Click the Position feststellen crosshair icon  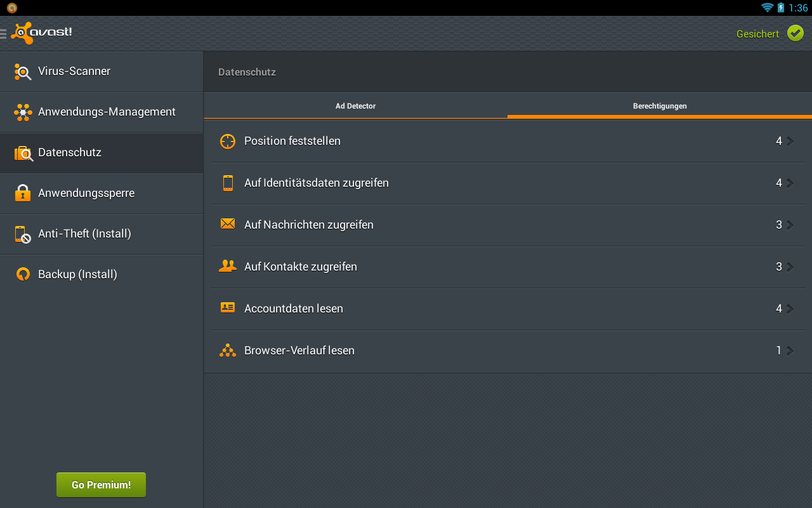(x=227, y=141)
